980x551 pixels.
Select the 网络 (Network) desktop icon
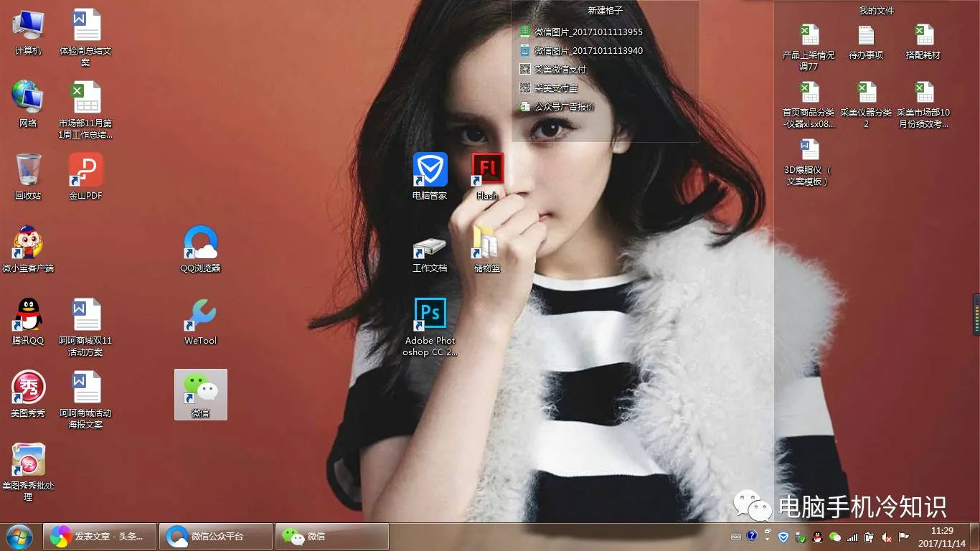point(28,104)
